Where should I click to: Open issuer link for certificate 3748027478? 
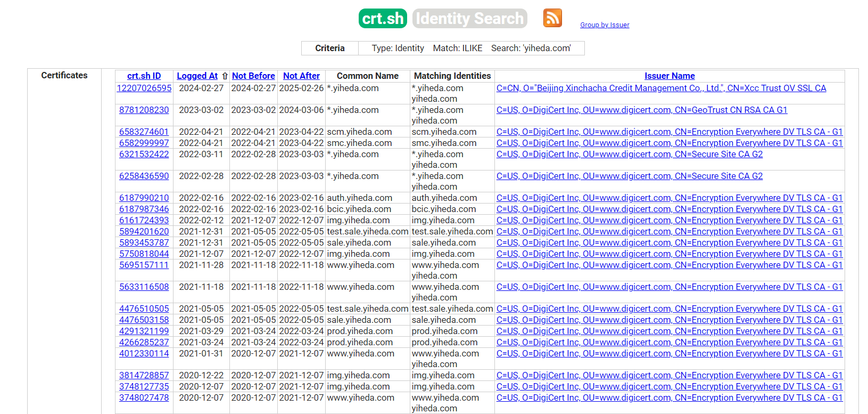point(669,398)
